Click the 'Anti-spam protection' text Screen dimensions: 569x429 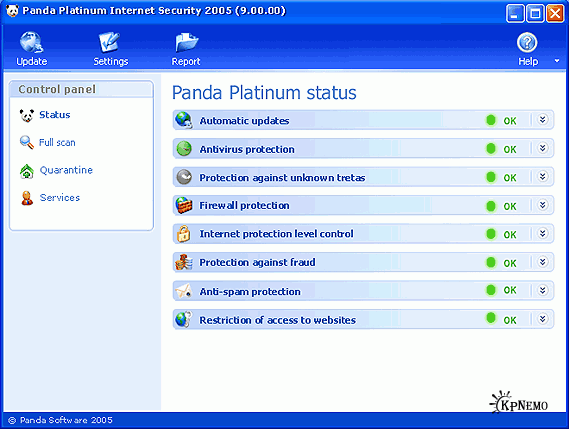[x=250, y=291]
